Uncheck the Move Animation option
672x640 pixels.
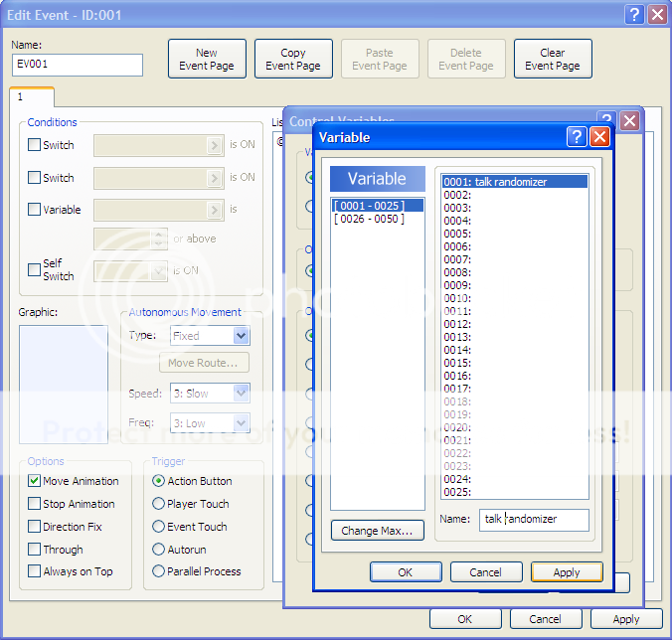pyautogui.click(x=35, y=481)
